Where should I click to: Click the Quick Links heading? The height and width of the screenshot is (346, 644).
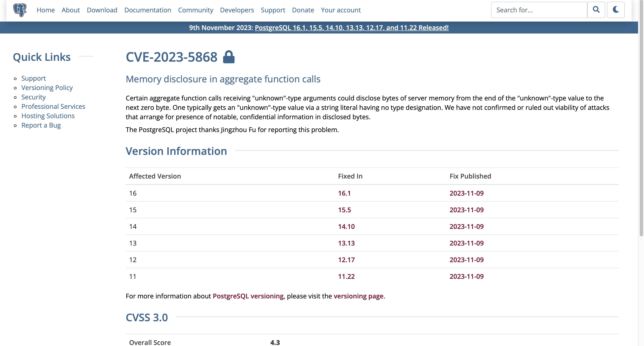pos(42,57)
